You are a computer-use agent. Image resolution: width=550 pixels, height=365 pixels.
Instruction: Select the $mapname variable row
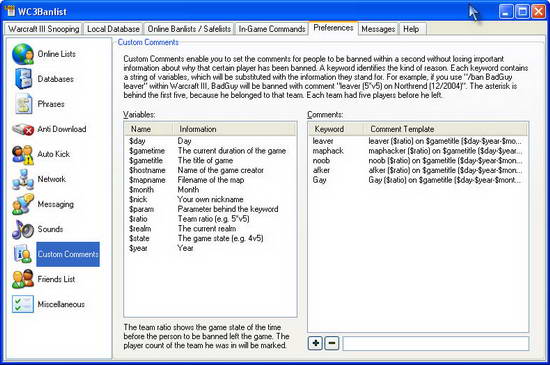[x=210, y=180]
